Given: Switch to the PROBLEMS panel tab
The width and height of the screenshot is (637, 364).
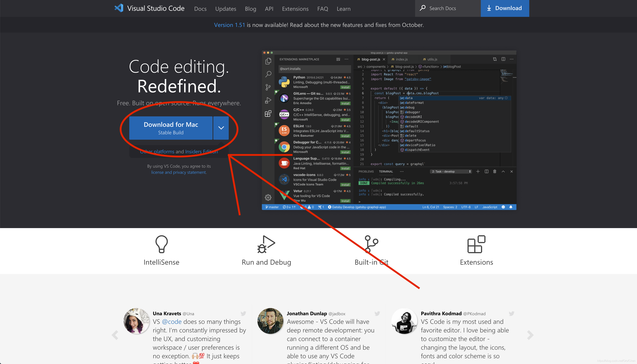Looking at the screenshot, I should tap(366, 171).
